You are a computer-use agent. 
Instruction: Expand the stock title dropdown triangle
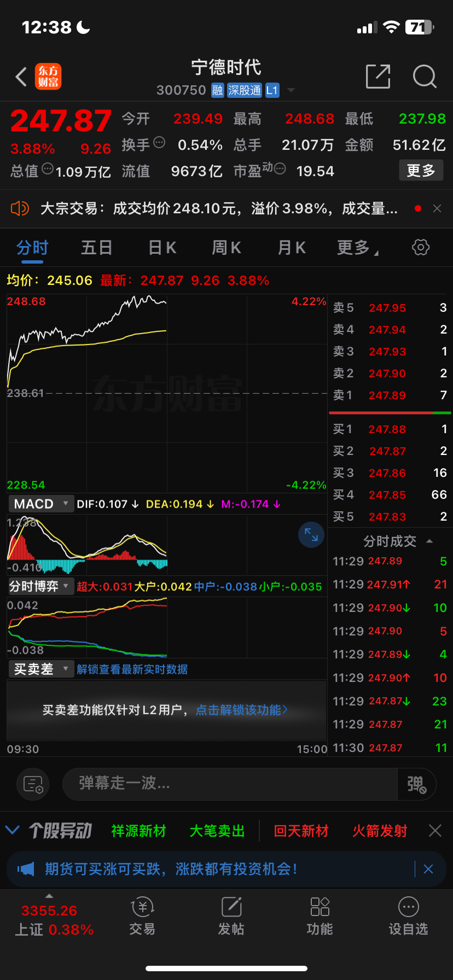coord(291,90)
